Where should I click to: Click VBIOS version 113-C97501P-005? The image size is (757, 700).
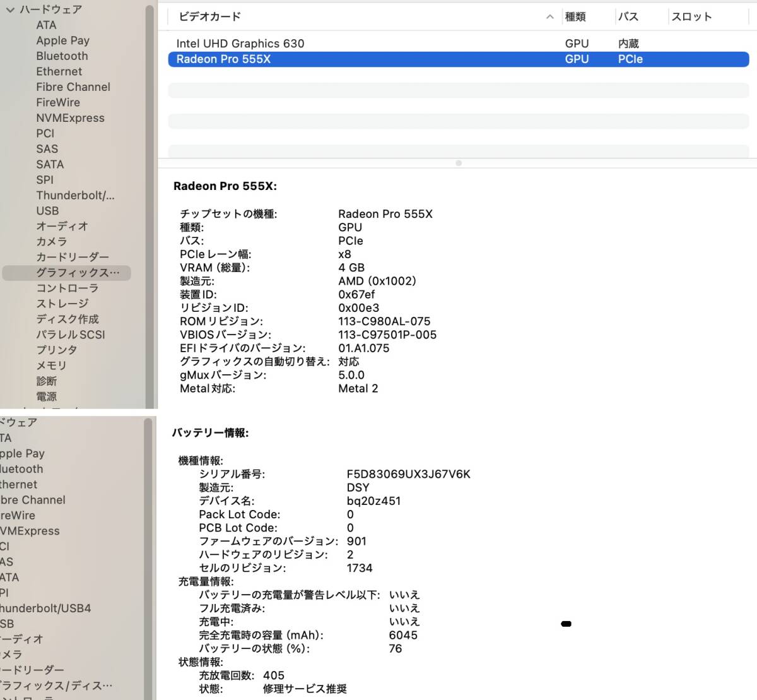(x=387, y=335)
